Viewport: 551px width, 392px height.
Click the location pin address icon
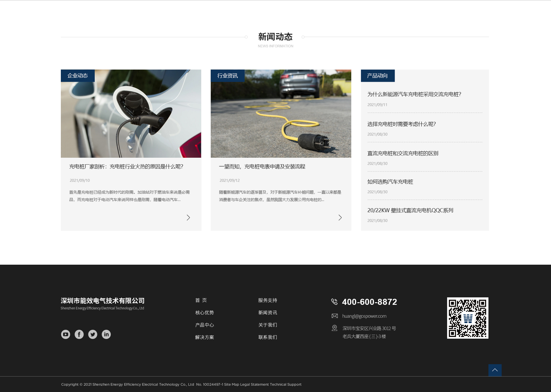[x=334, y=328]
